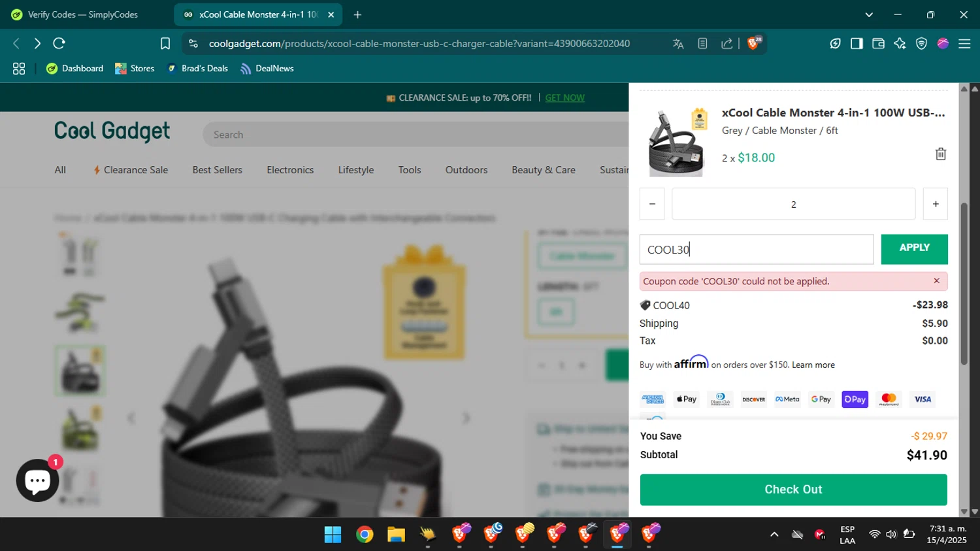The width and height of the screenshot is (980, 551).
Task: Click the cart panel scrollbar
Action: [x=964, y=284]
